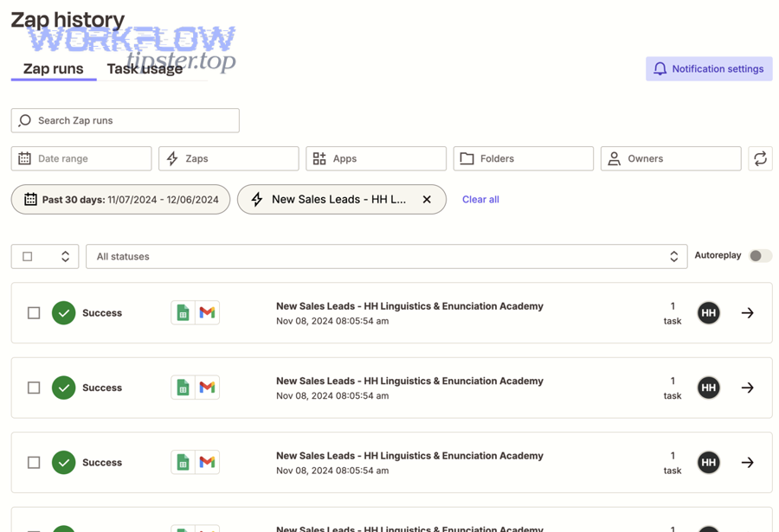Open the Task usage tab
This screenshot has height=532, width=779.
coord(145,68)
